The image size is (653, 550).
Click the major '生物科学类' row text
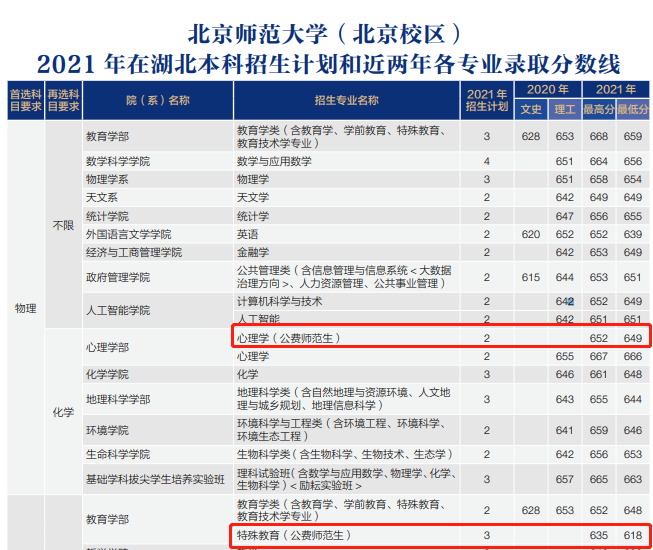pyautogui.click(x=345, y=454)
